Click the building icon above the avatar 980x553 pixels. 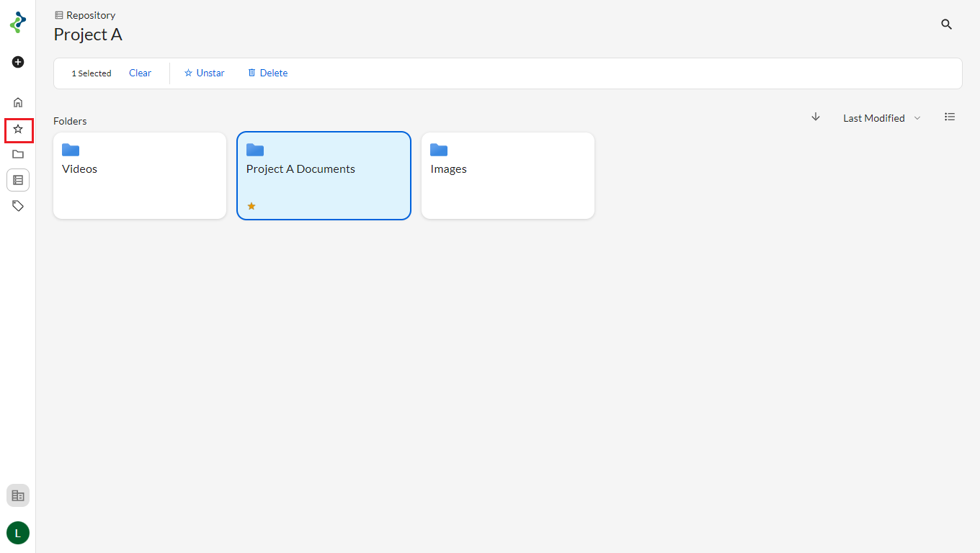18,495
